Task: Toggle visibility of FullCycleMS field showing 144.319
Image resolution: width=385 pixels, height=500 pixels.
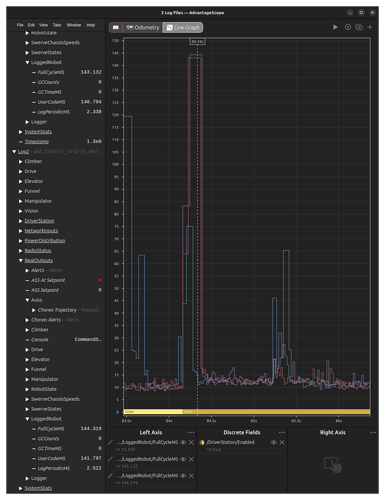Action: pos(183,476)
